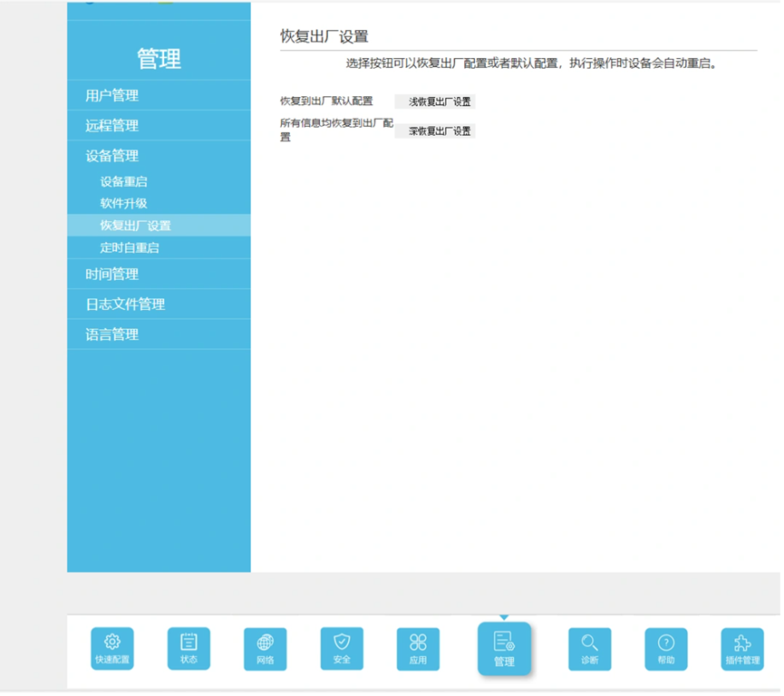Click the 管理 management icon in bottom bar
The image size is (784, 696).
[504, 648]
